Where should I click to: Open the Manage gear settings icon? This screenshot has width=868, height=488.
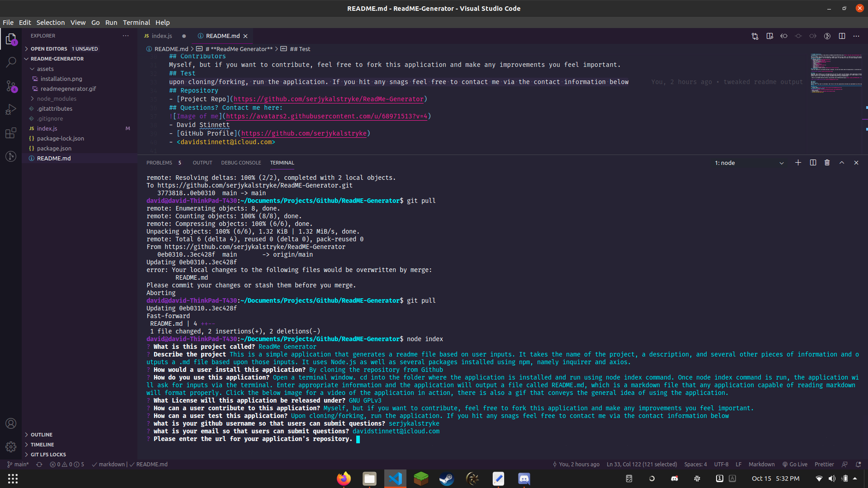11,447
